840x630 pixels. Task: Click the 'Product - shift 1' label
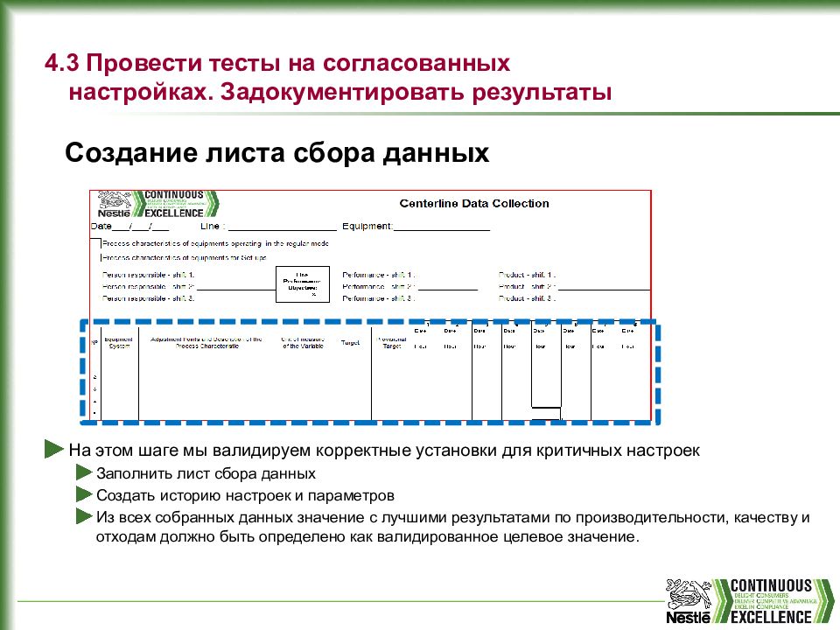click(x=527, y=275)
